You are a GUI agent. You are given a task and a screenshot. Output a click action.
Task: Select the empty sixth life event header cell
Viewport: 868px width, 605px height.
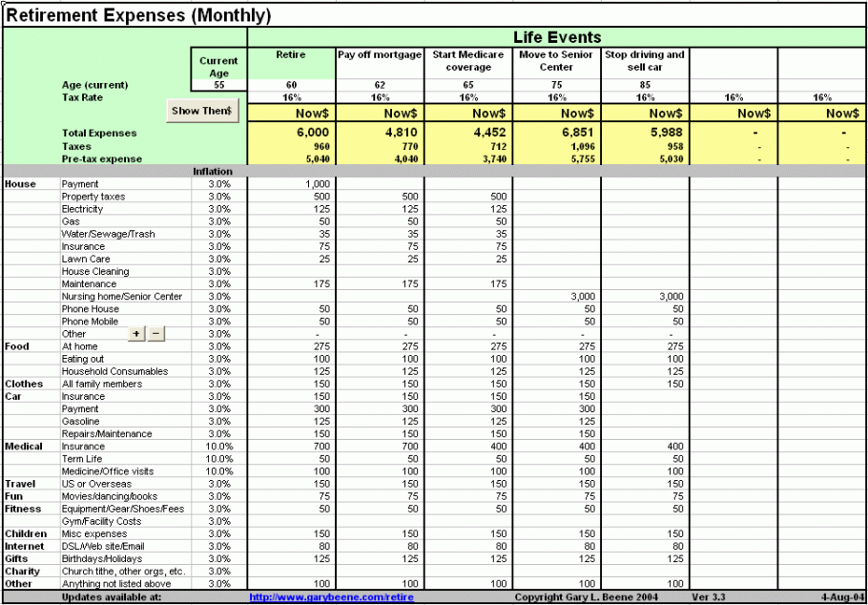click(x=734, y=63)
